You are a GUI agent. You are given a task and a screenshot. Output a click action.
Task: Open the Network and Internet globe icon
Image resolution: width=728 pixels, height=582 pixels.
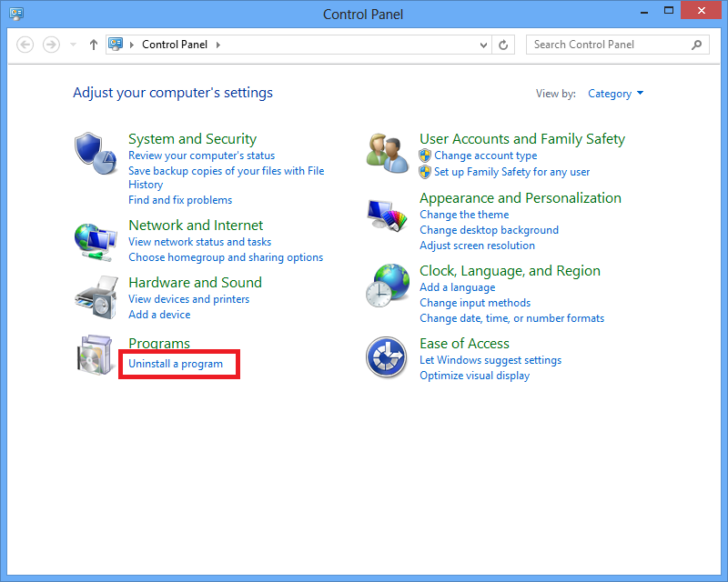[96, 242]
